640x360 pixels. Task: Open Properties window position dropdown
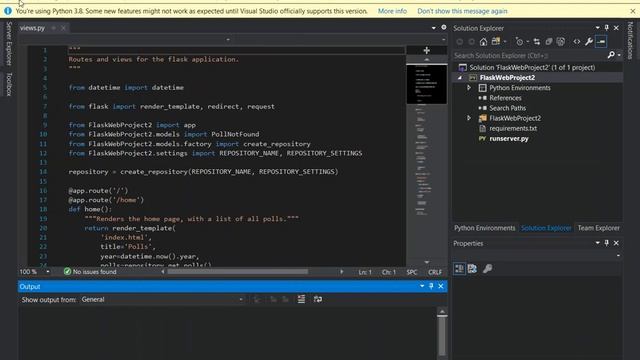point(598,243)
